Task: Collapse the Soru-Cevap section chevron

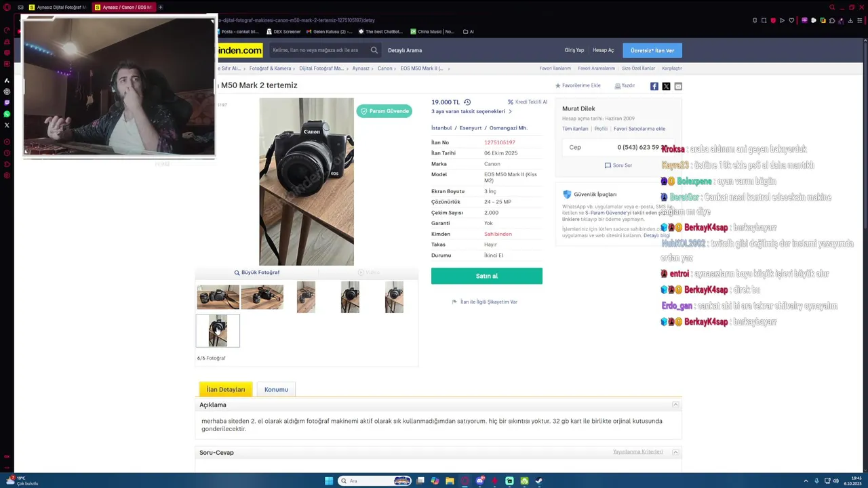Action: coord(675,452)
